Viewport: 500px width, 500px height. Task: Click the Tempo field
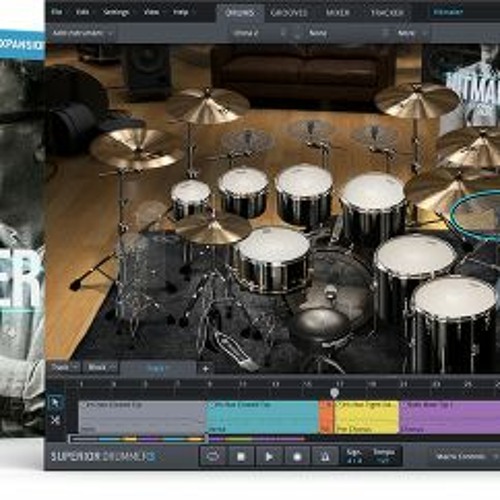383,456
